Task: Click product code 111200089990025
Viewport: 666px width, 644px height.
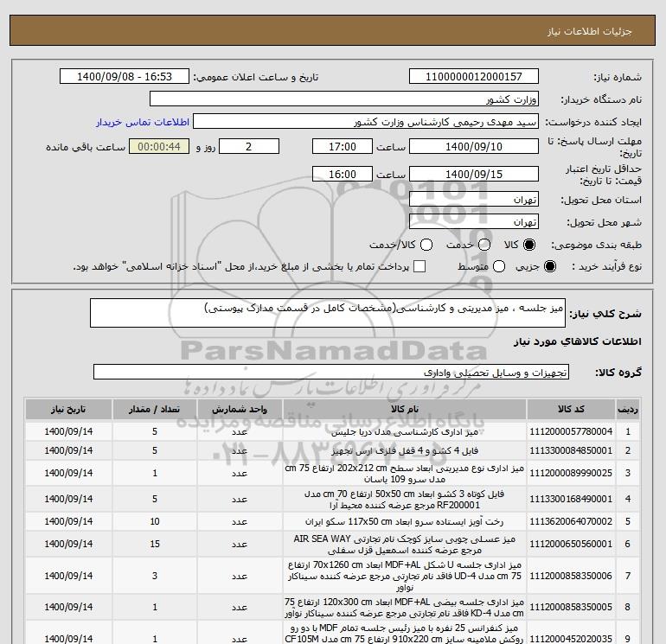Action: (571, 473)
